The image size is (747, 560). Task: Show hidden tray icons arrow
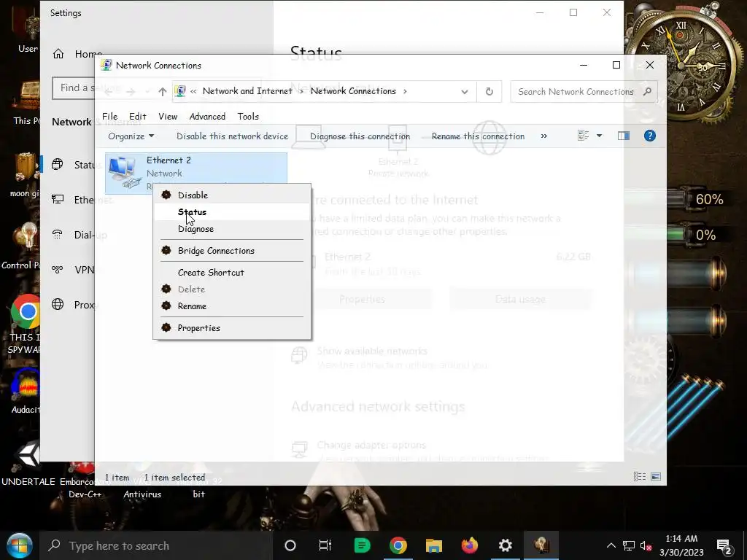pos(611,545)
